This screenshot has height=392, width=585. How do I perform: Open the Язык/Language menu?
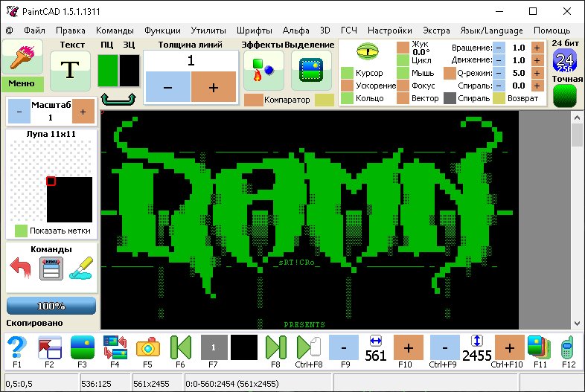click(x=491, y=30)
